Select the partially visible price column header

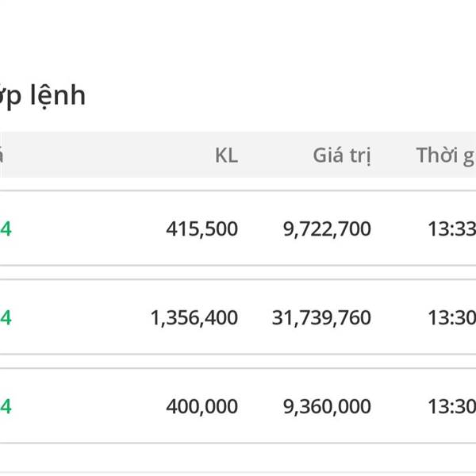click(x=2, y=155)
